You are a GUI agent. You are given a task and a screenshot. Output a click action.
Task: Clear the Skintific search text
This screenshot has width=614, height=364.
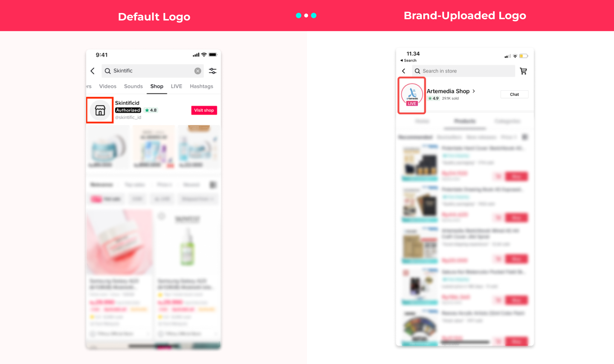point(198,71)
